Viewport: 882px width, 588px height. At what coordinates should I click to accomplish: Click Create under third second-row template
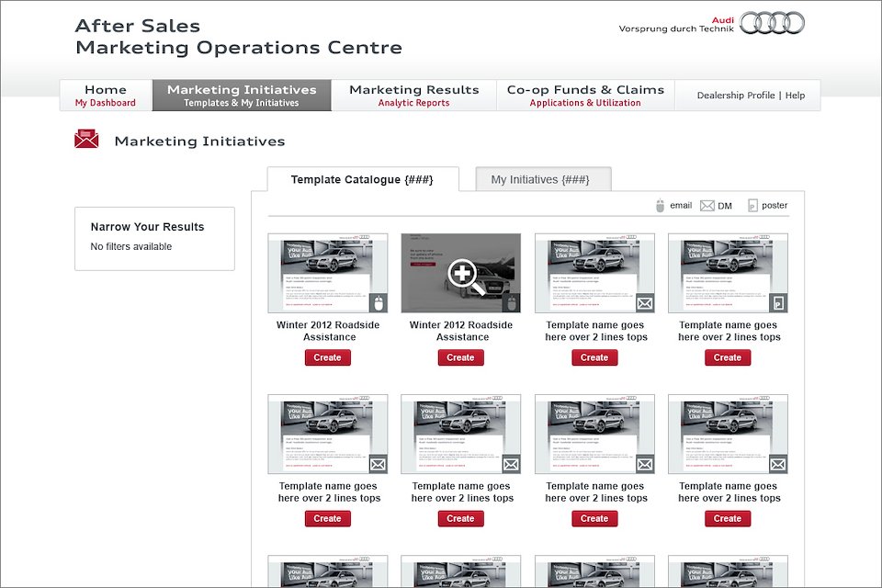click(x=594, y=518)
